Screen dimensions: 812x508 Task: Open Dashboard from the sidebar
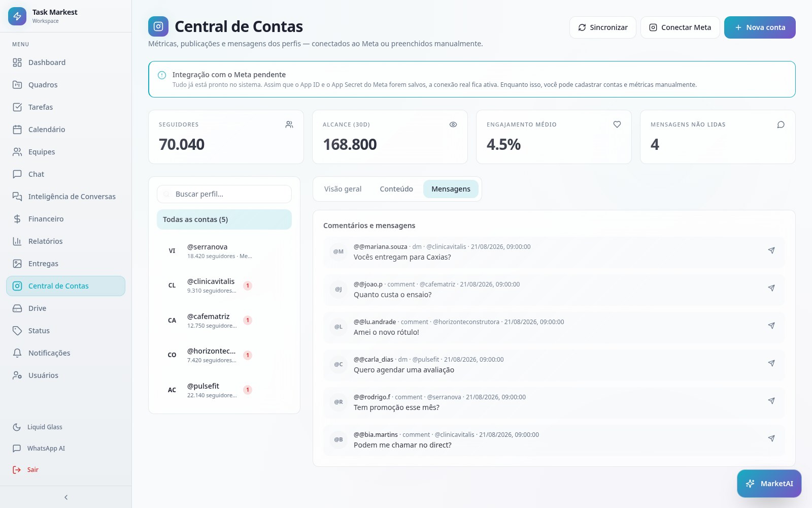click(66, 62)
